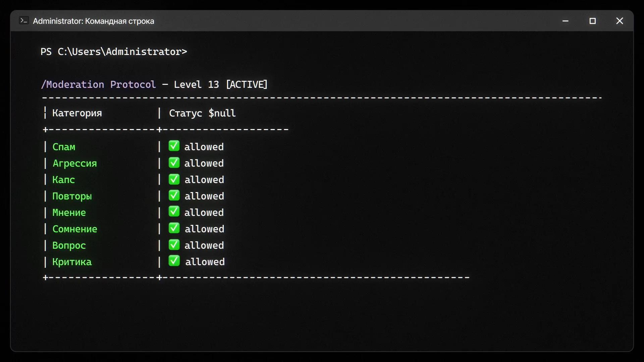Screen dimensions: 644x362
Task: Click the 'allowed' status for Спам
Action: point(204,147)
